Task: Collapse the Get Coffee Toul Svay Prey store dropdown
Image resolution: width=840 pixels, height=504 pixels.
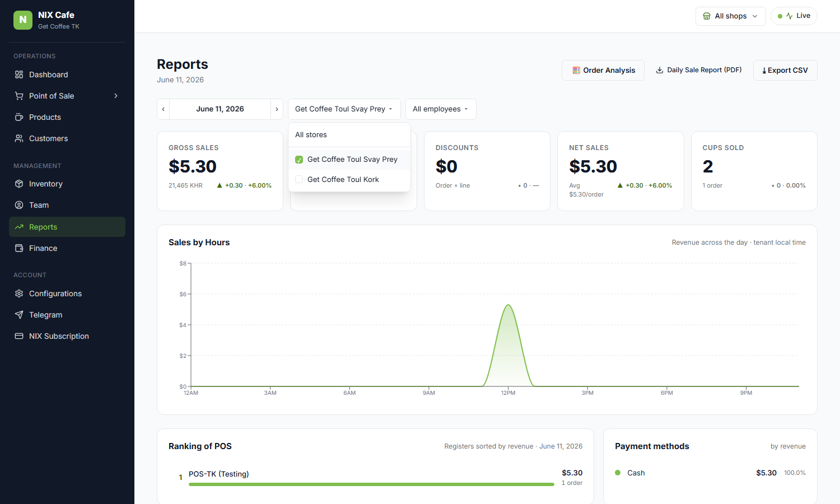Action: pos(344,109)
